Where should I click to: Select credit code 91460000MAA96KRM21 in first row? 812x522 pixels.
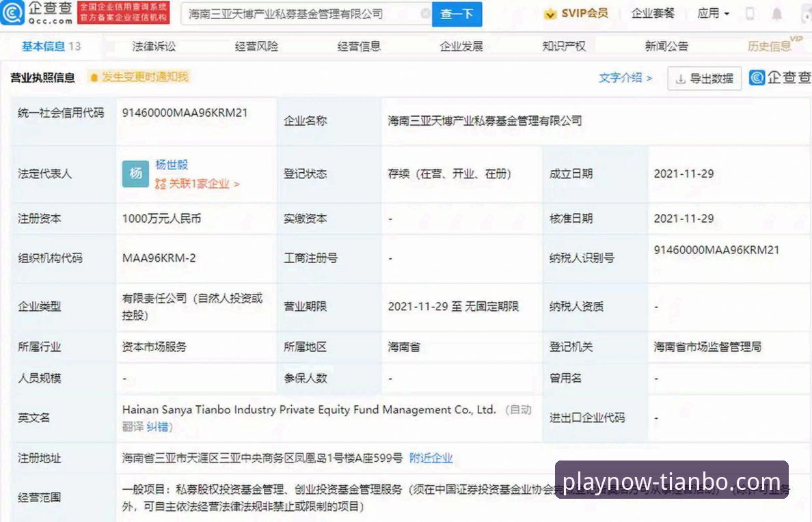[185, 113]
